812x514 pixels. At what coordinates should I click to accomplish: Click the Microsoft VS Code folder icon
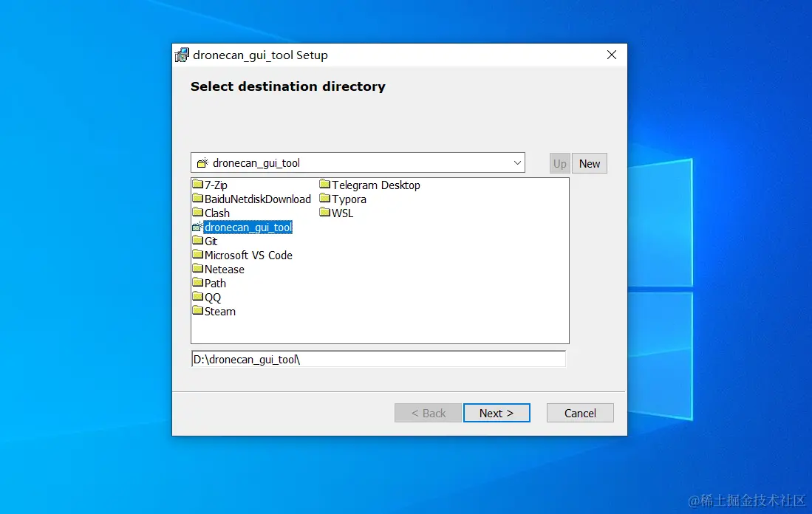197,254
